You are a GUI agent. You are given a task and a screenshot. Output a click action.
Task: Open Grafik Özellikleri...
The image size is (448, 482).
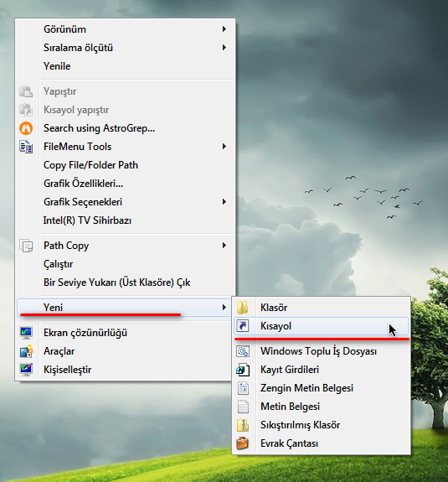(126, 184)
